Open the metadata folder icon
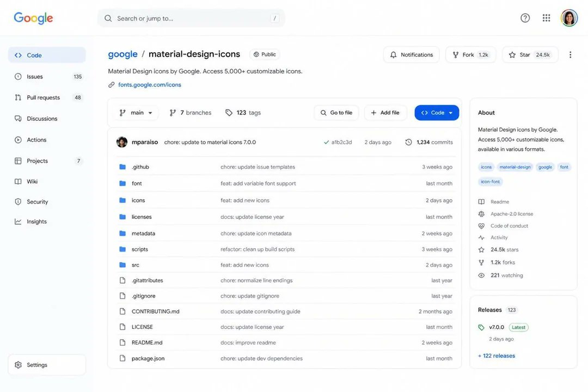Viewport: 588px width, 392px height. click(x=122, y=234)
